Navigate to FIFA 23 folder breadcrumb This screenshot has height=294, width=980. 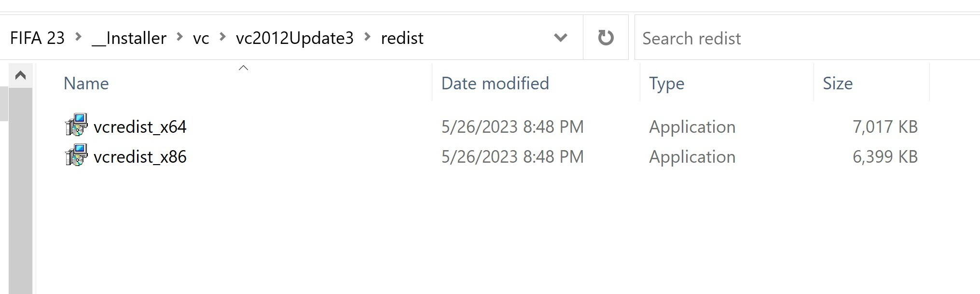click(37, 38)
